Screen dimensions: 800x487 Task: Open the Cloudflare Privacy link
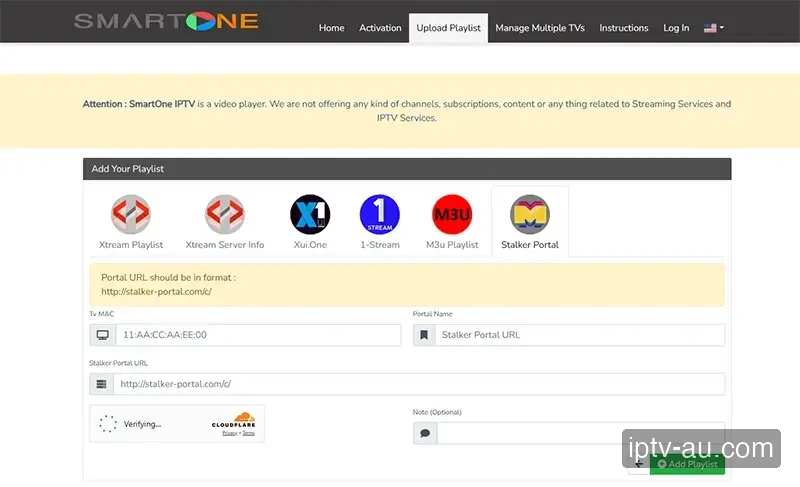tap(230, 433)
